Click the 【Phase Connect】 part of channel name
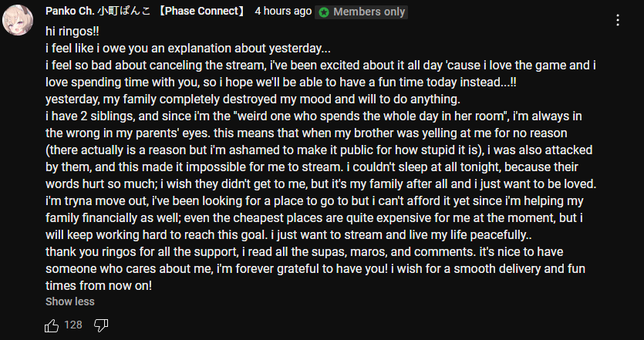Image resolution: width=644 pixels, height=340 pixels. pyautogui.click(x=200, y=11)
